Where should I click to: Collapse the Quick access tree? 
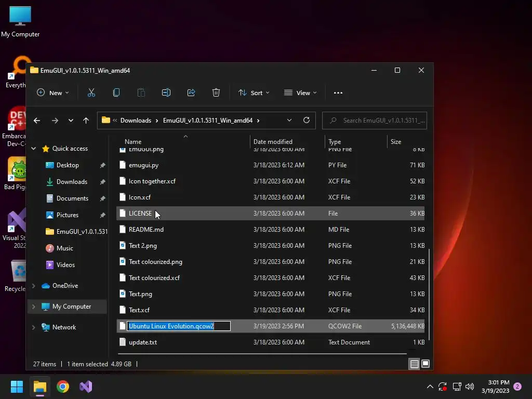coord(34,149)
